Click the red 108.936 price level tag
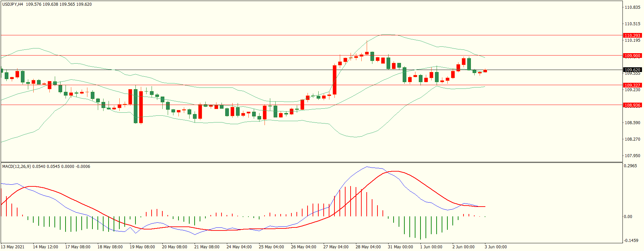The image size is (644, 251). [x=632, y=105]
